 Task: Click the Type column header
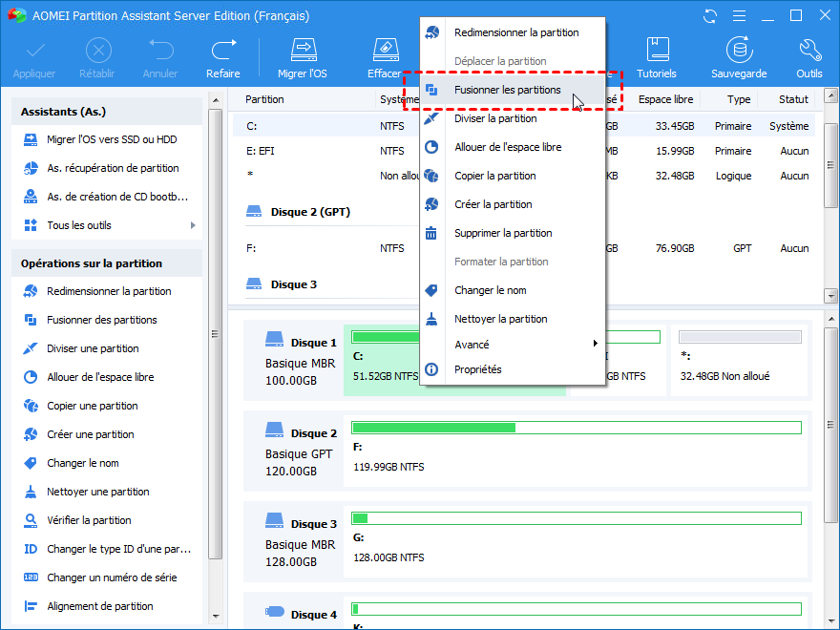click(739, 99)
